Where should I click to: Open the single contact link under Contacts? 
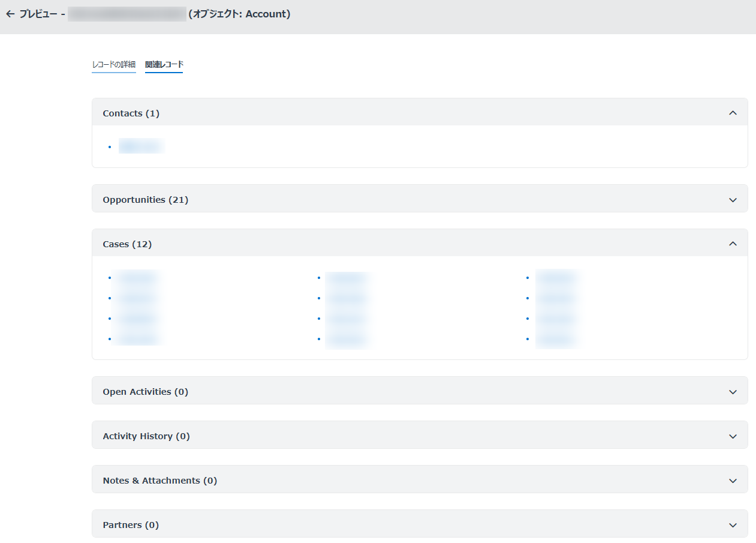pos(141,146)
